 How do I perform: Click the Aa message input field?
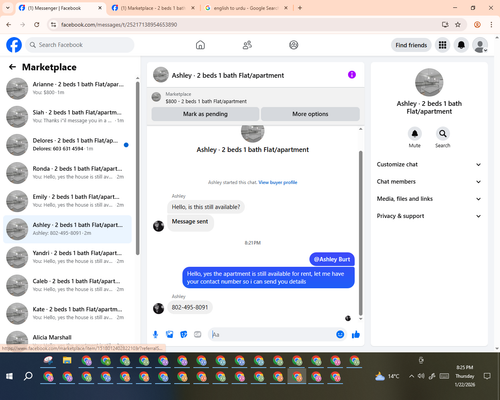[x=273, y=334]
